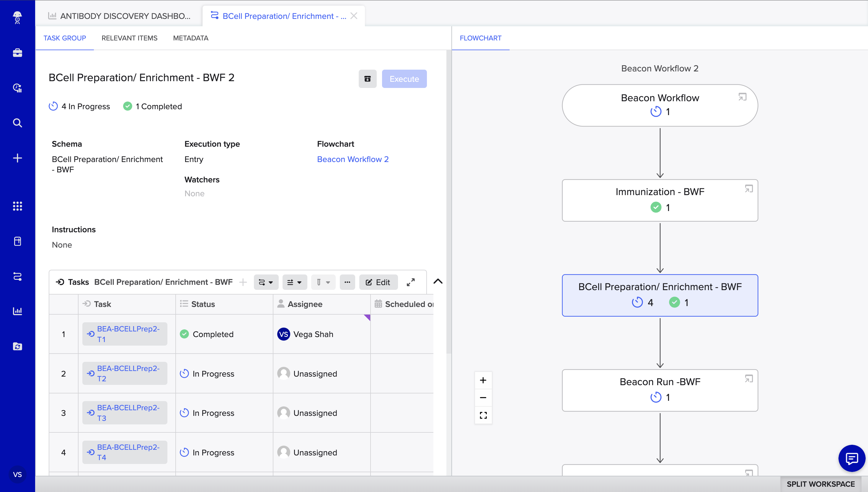868x492 pixels.
Task: Switch to the RELEVANT ITEMS tab
Action: pyautogui.click(x=129, y=38)
